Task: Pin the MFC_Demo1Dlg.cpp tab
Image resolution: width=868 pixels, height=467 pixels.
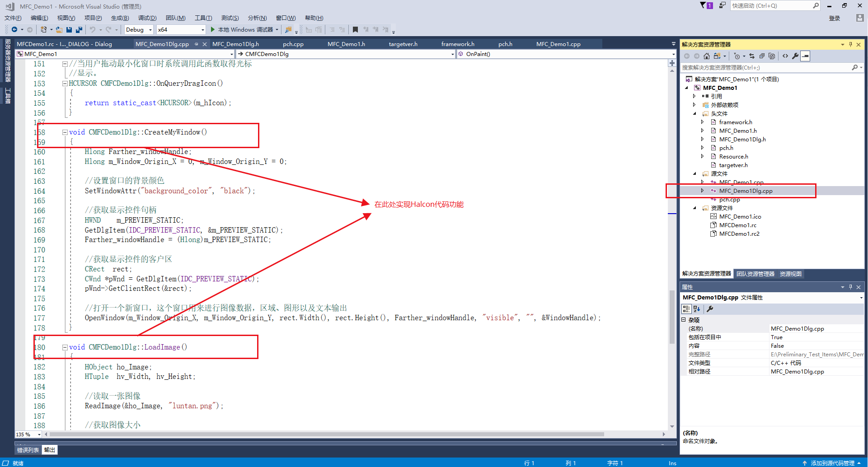Action: [x=196, y=44]
